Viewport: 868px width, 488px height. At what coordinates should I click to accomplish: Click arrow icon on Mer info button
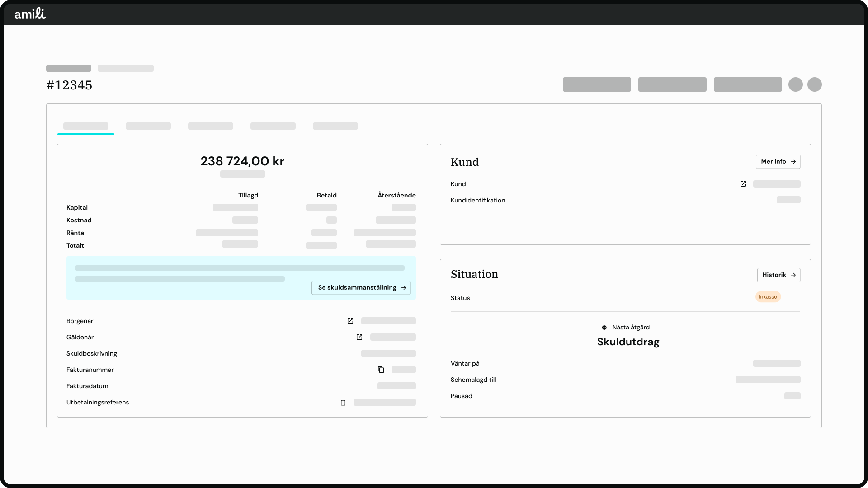coord(793,162)
